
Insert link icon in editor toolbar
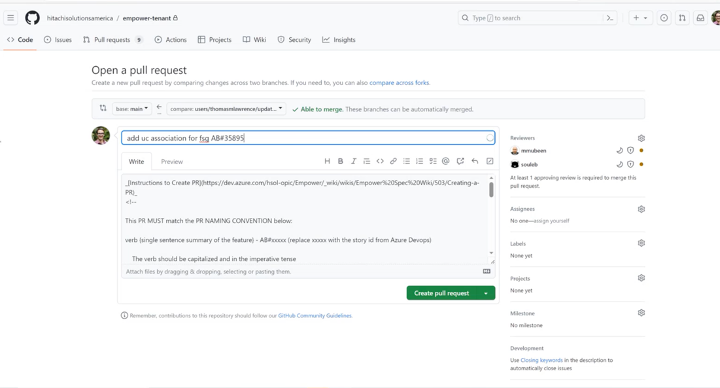click(393, 161)
